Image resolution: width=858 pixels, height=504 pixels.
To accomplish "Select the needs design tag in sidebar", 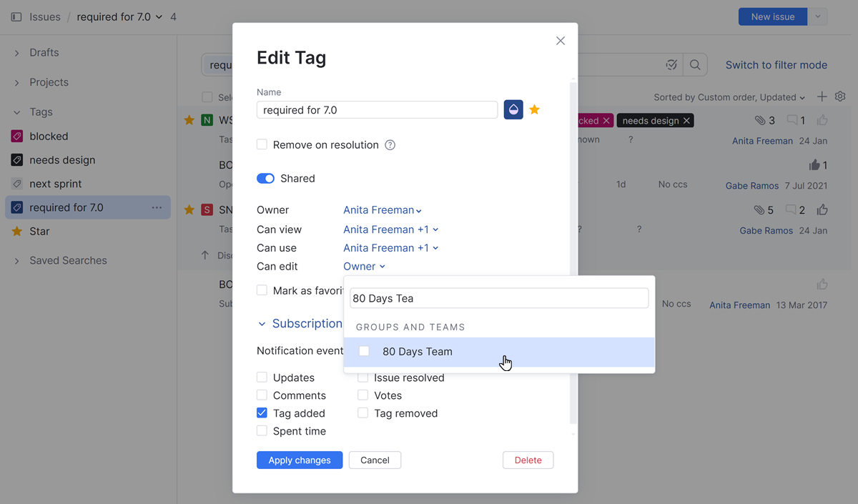I will [61, 160].
